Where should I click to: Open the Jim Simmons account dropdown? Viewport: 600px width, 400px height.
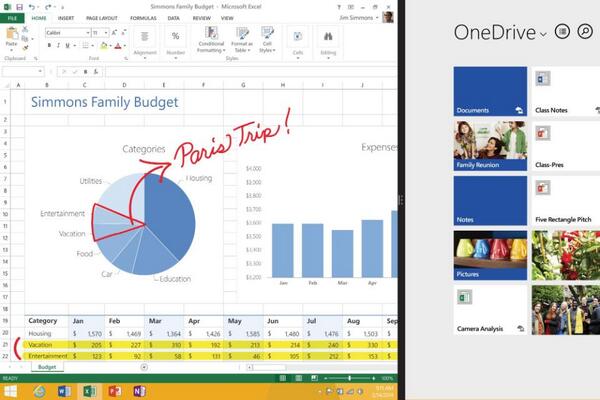(x=377, y=18)
